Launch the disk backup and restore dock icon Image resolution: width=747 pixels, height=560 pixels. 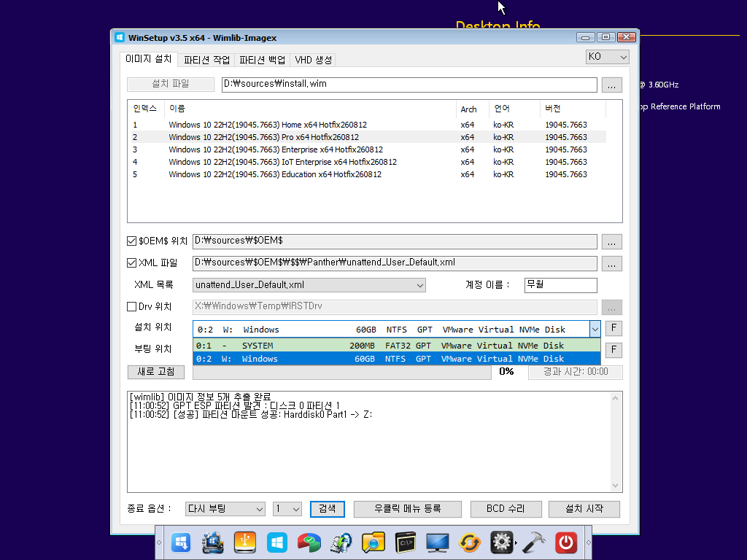(x=341, y=542)
